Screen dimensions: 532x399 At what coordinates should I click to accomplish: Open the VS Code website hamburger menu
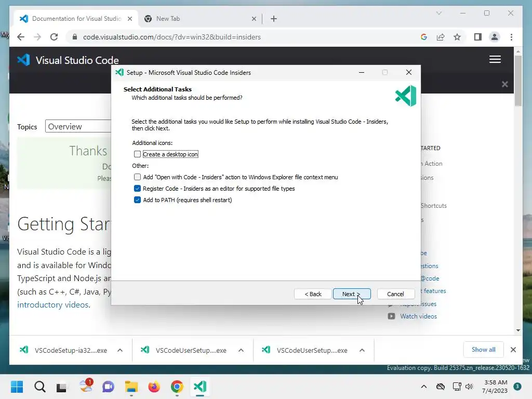(495, 59)
